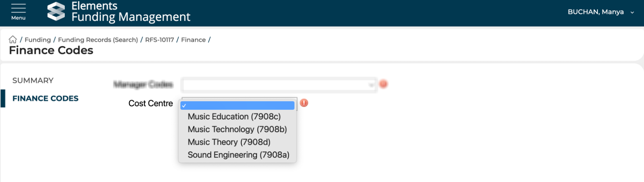644x182 pixels.
Task: Expand the user menu chevron arrow
Action: pyautogui.click(x=632, y=12)
